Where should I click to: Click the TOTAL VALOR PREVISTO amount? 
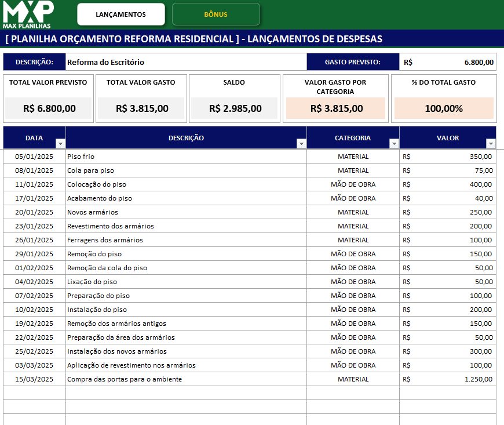[x=48, y=108]
